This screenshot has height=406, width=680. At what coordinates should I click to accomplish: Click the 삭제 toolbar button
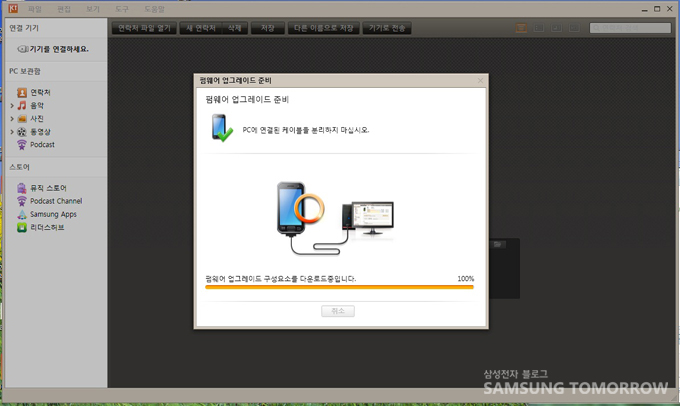pos(235,28)
